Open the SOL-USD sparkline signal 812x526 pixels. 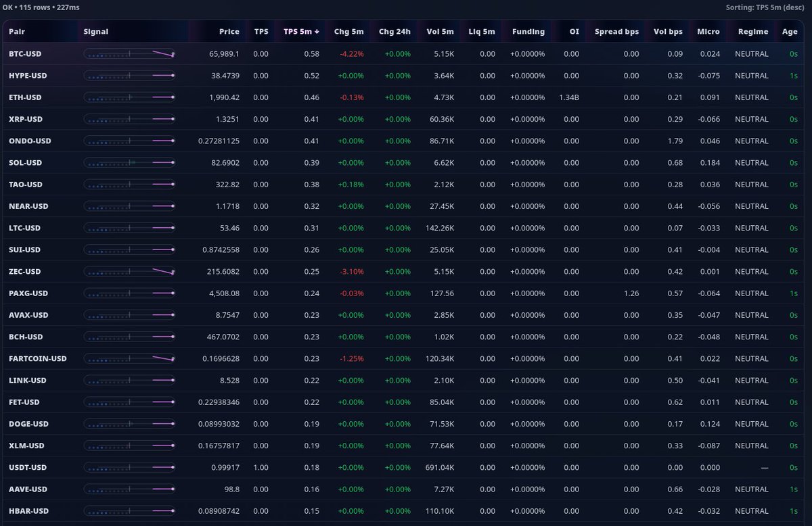pyautogui.click(x=129, y=163)
